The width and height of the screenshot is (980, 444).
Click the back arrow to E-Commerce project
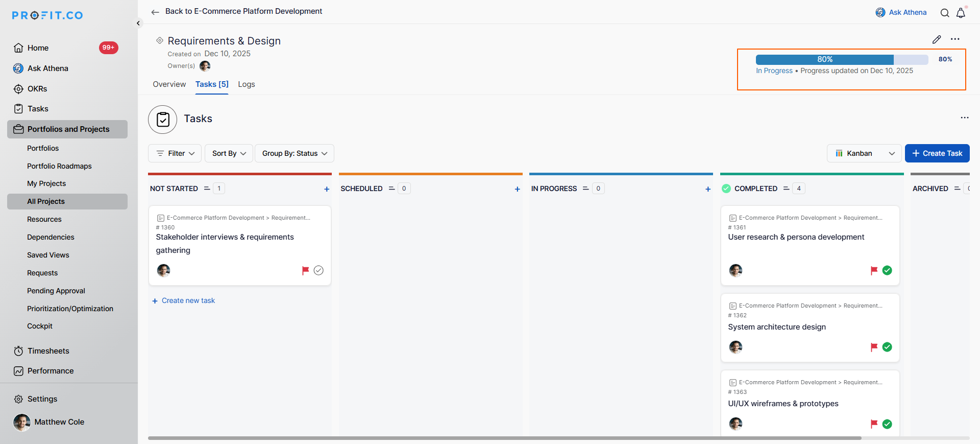(155, 12)
